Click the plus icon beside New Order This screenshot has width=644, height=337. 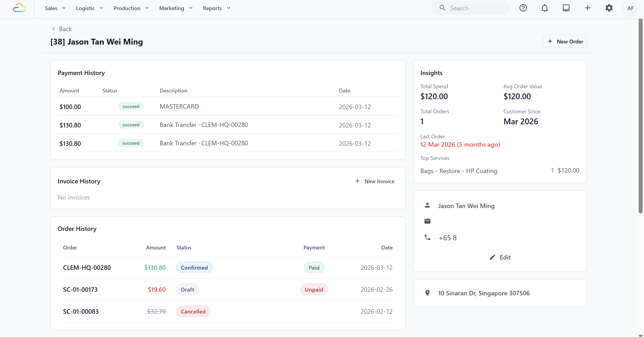(x=550, y=41)
